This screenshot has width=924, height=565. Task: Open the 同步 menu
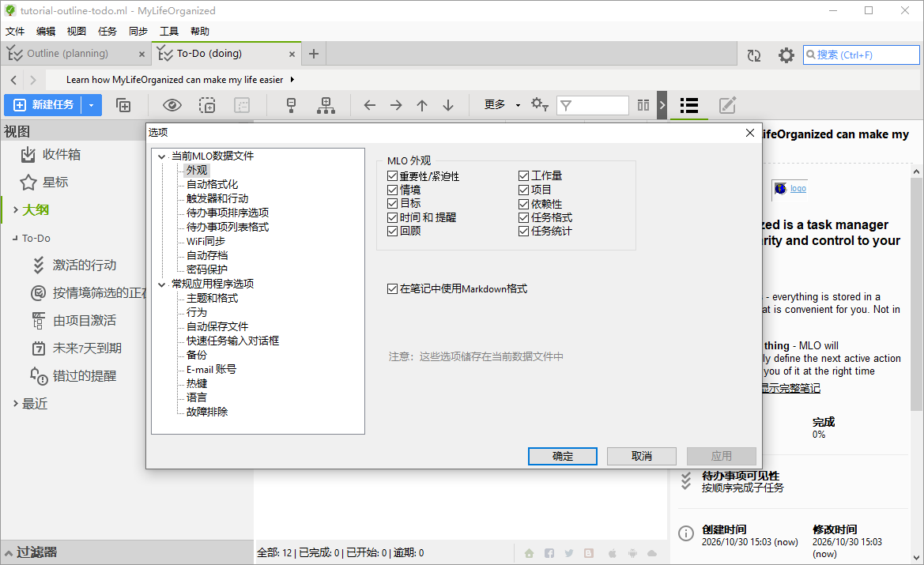(138, 32)
